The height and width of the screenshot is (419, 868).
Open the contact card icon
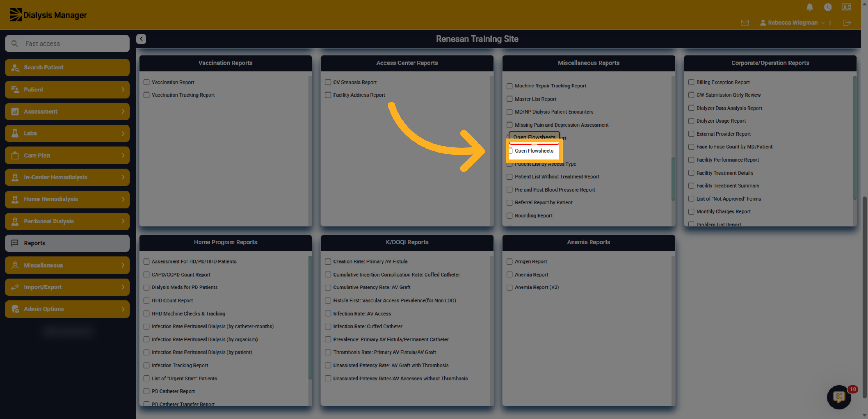pos(846,7)
